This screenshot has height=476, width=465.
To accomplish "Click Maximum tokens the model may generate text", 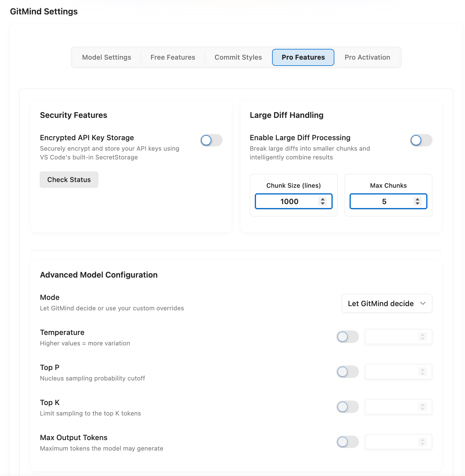I will coord(102,448).
